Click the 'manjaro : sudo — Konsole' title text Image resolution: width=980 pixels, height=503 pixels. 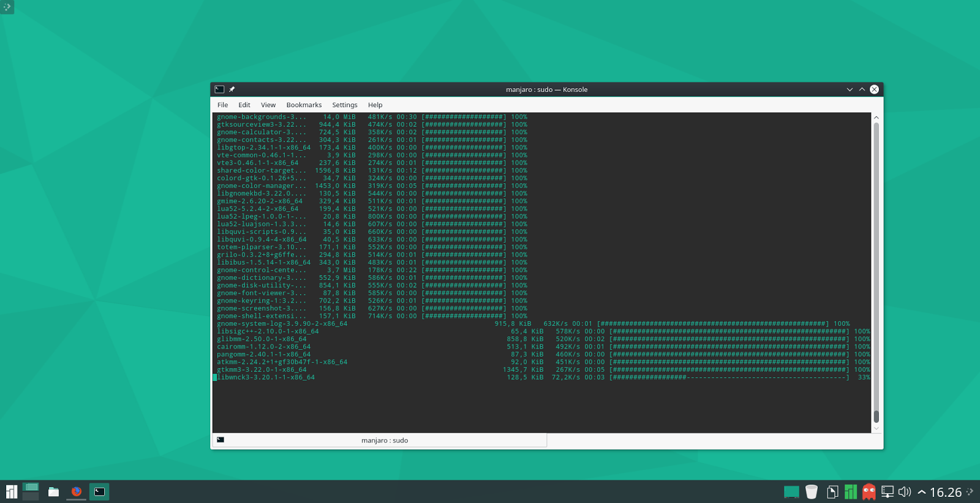546,89
